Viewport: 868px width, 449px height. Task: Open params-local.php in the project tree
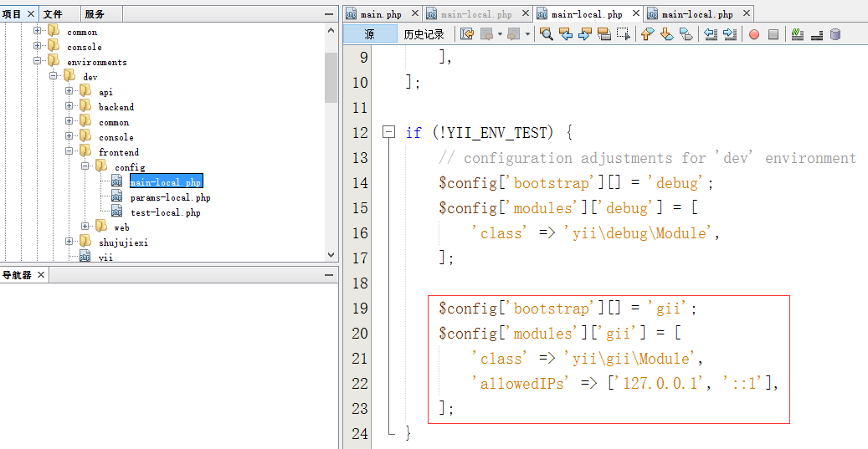click(x=170, y=197)
